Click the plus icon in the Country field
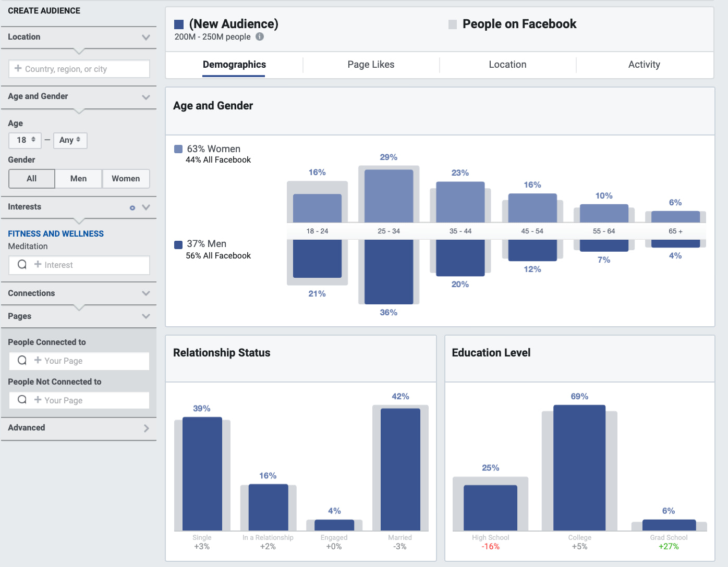The image size is (728, 567). [19, 68]
